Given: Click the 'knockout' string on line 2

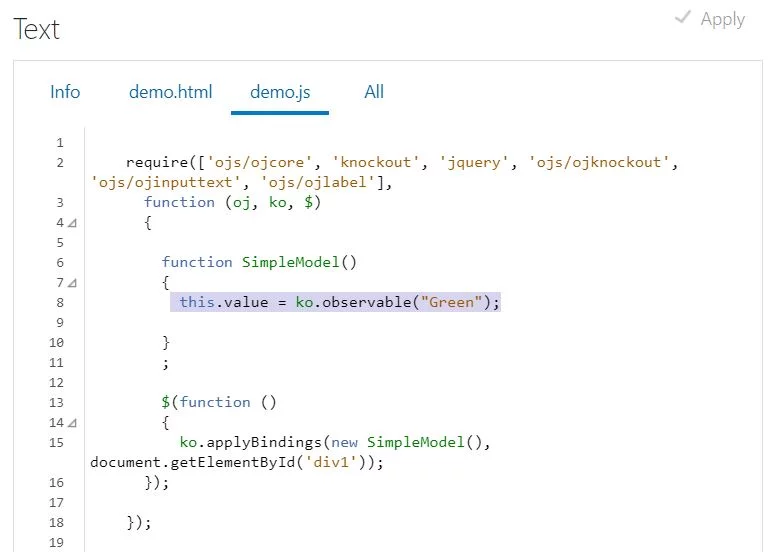Looking at the screenshot, I should pos(376,162).
